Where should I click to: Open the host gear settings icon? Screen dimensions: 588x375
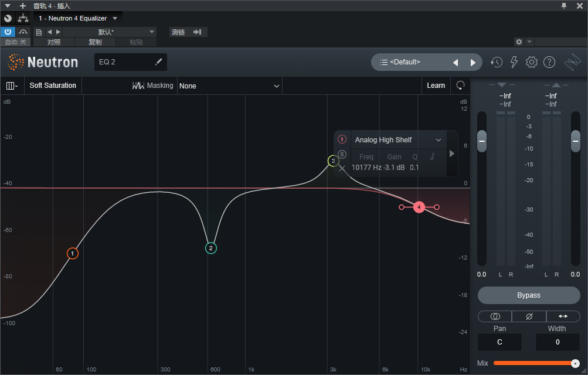519,42
